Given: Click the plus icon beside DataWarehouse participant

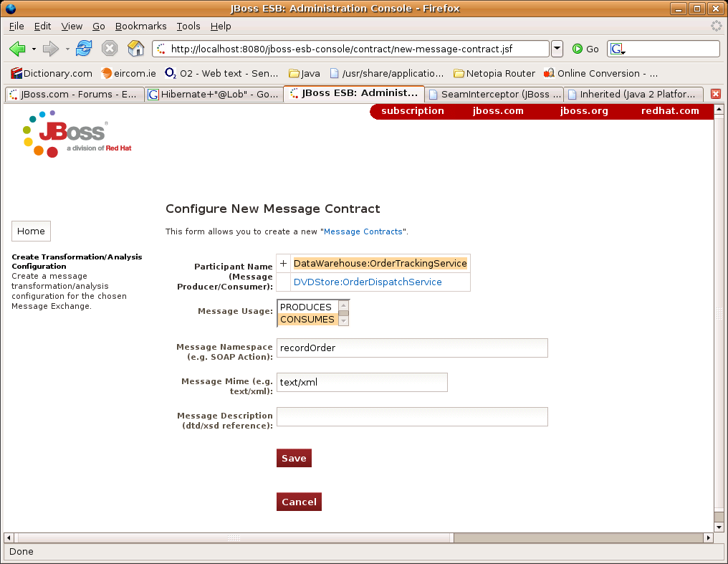Looking at the screenshot, I should tap(283, 263).
